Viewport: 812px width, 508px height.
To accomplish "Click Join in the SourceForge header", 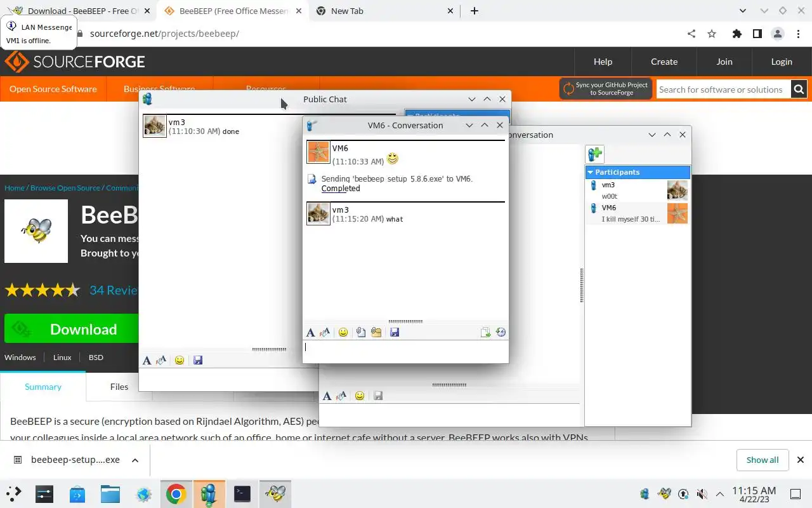I will (x=724, y=62).
